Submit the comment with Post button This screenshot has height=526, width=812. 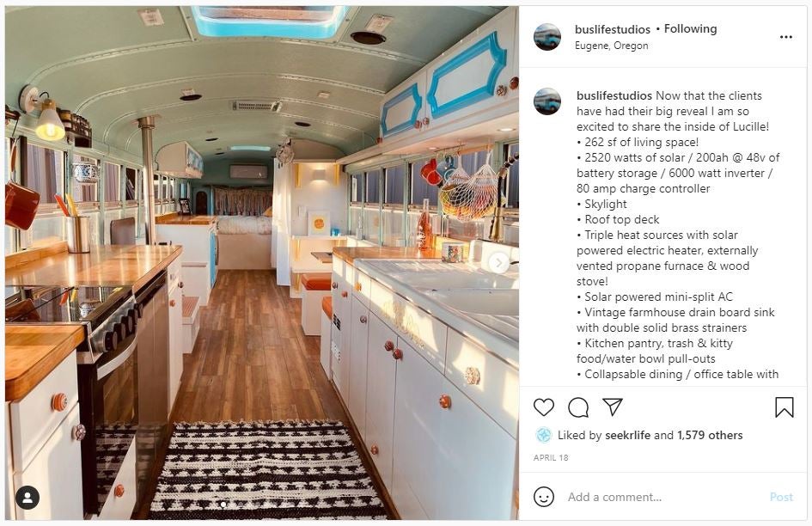click(781, 497)
